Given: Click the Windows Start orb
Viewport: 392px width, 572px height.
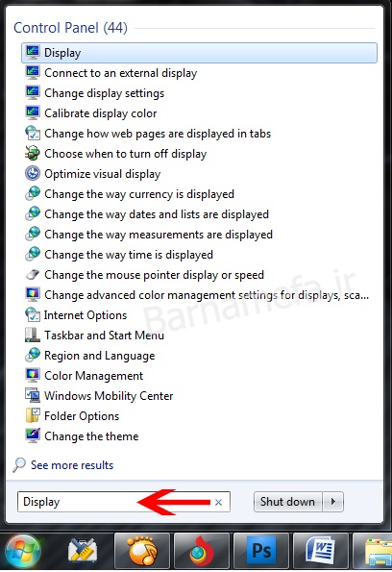Looking at the screenshot, I should point(23,551).
